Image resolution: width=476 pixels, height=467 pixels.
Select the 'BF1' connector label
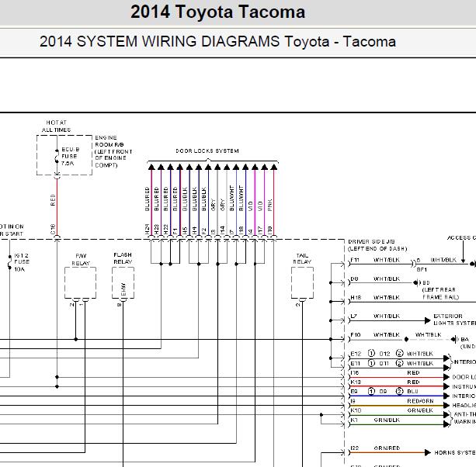coord(422,269)
